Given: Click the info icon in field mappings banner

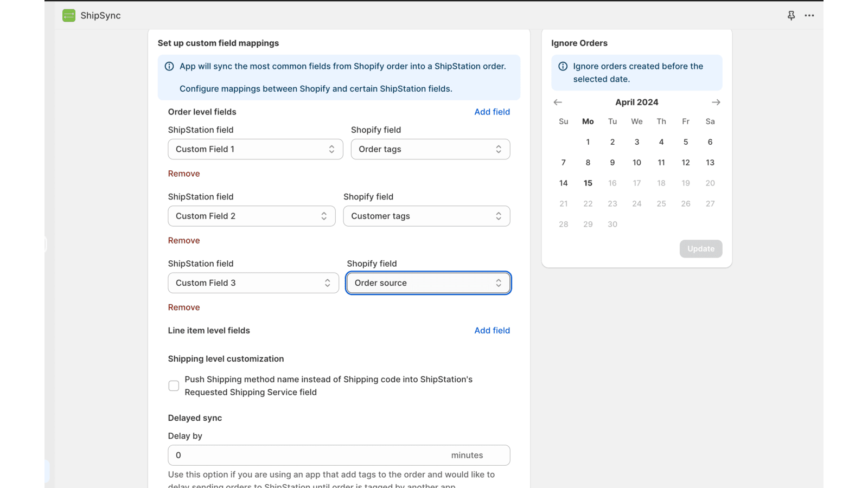Looking at the screenshot, I should [x=169, y=66].
